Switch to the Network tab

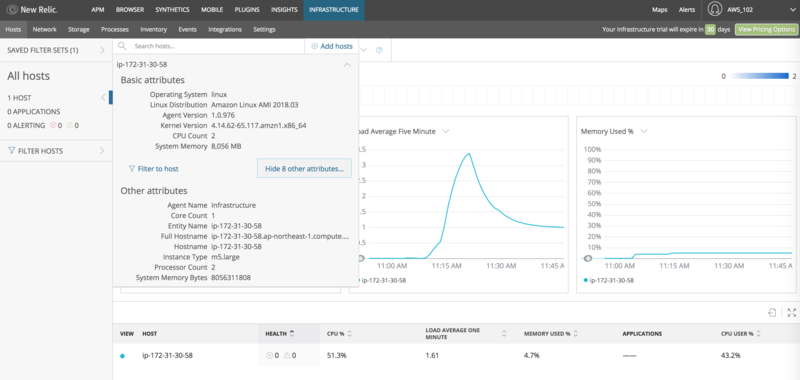coord(44,30)
